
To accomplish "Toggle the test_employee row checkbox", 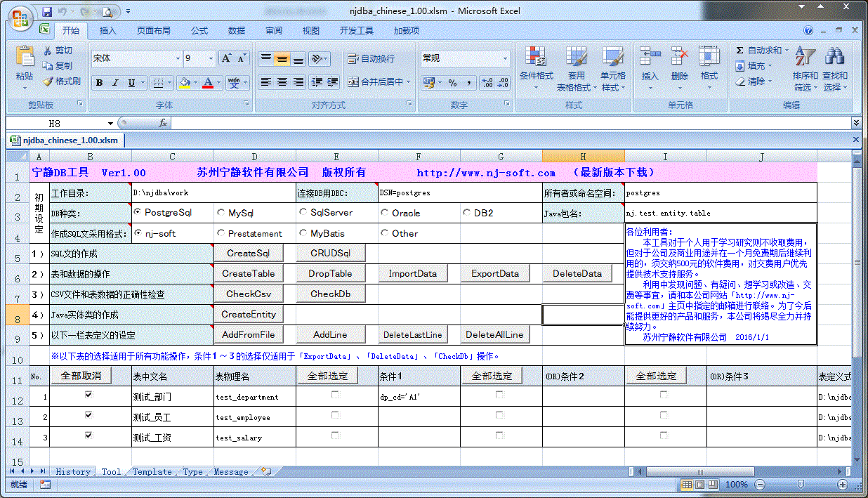I will pos(88,415).
